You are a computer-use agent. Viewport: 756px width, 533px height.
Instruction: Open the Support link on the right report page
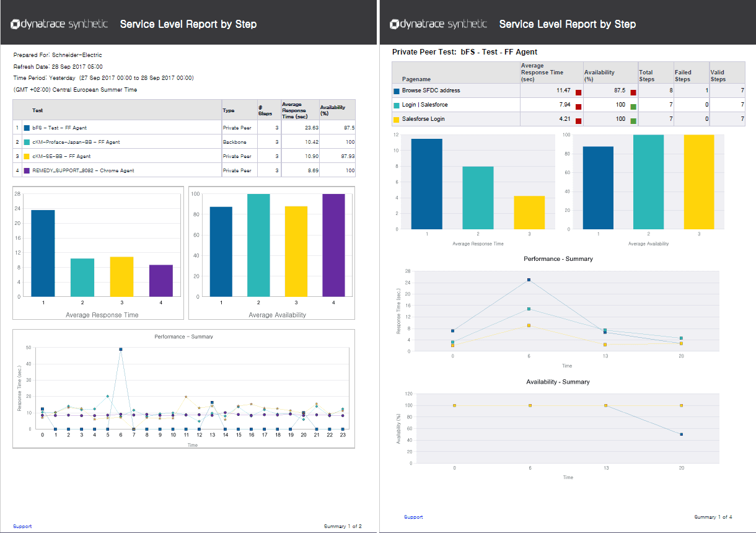coord(413,517)
